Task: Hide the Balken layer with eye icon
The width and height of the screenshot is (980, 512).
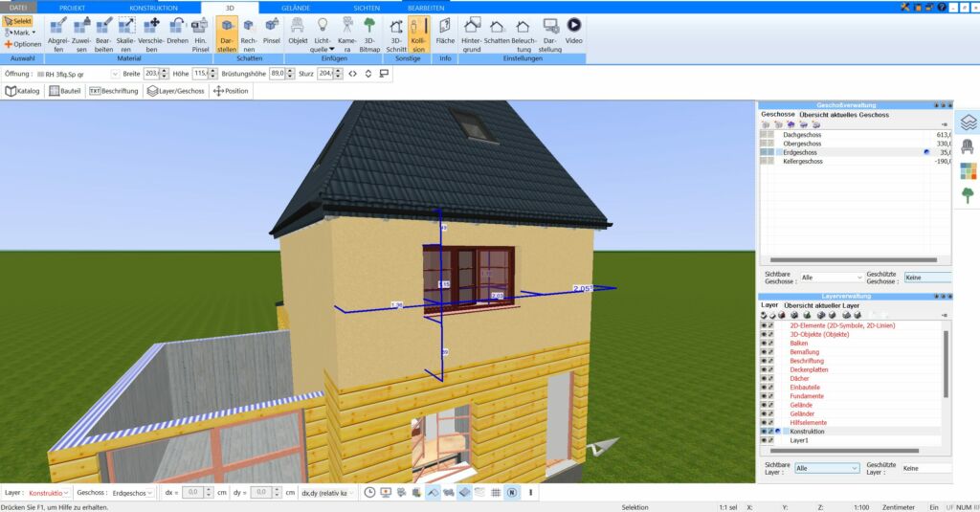Action: (x=764, y=343)
